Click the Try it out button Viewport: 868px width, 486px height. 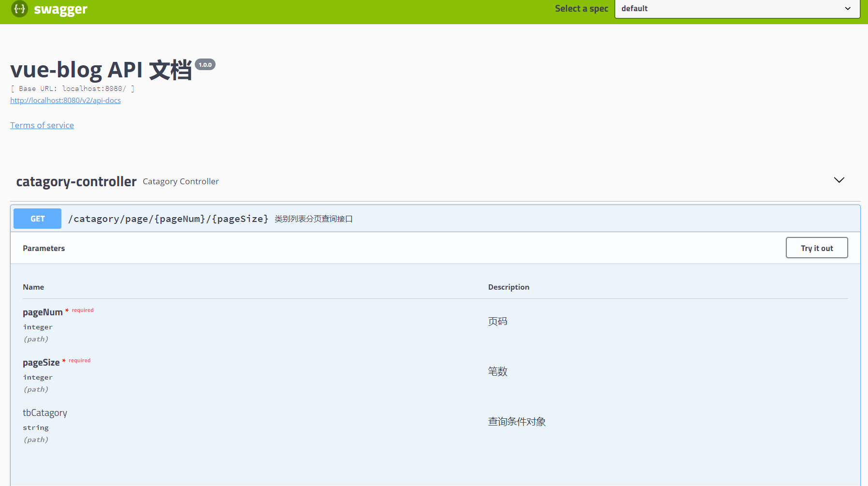click(x=817, y=248)
